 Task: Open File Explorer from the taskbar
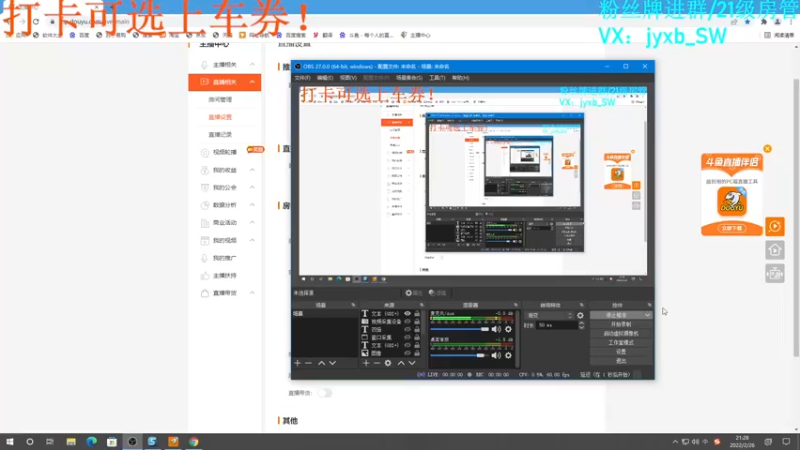click(71, 442)
